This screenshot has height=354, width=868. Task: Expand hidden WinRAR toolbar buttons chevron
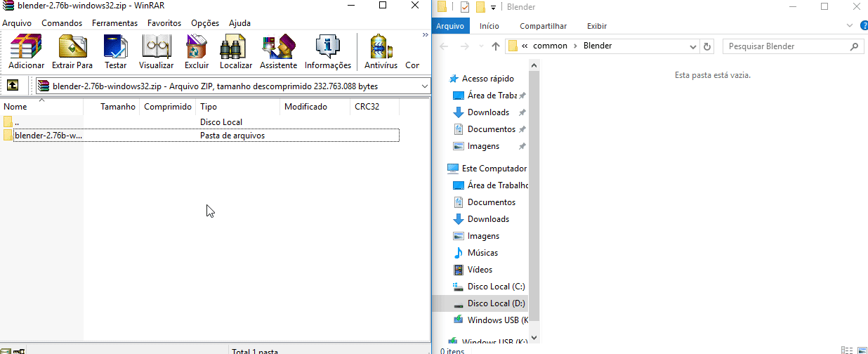(x=425, y=34)
